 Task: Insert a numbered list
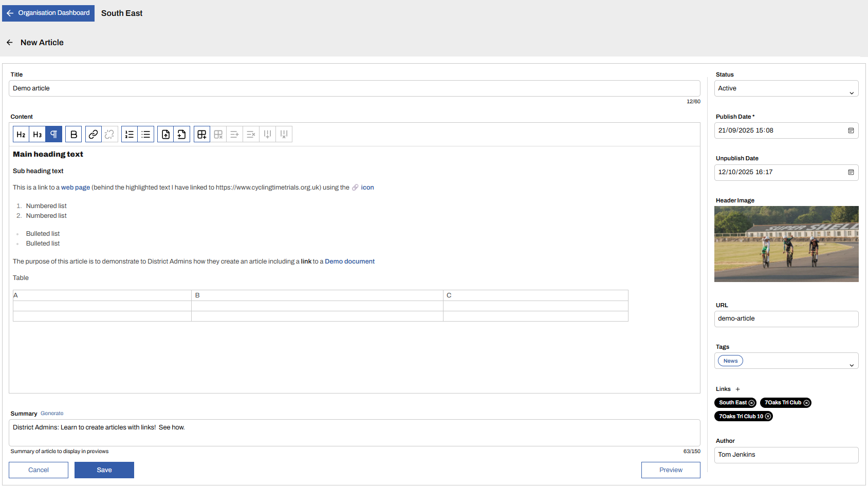(130, 135)
